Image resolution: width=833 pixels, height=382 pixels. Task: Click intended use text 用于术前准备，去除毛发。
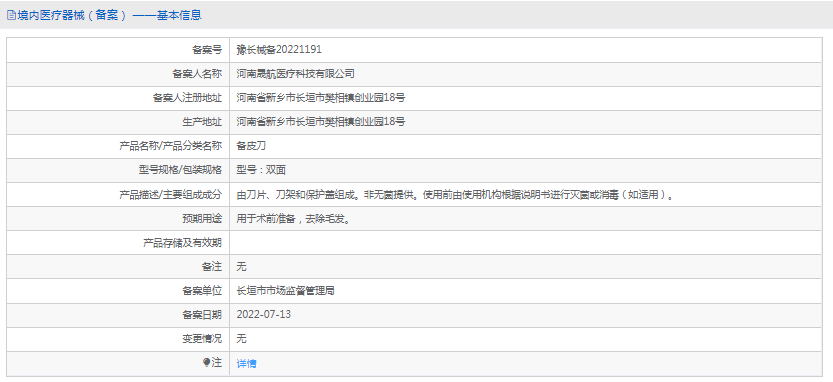[x=293, y=218]
